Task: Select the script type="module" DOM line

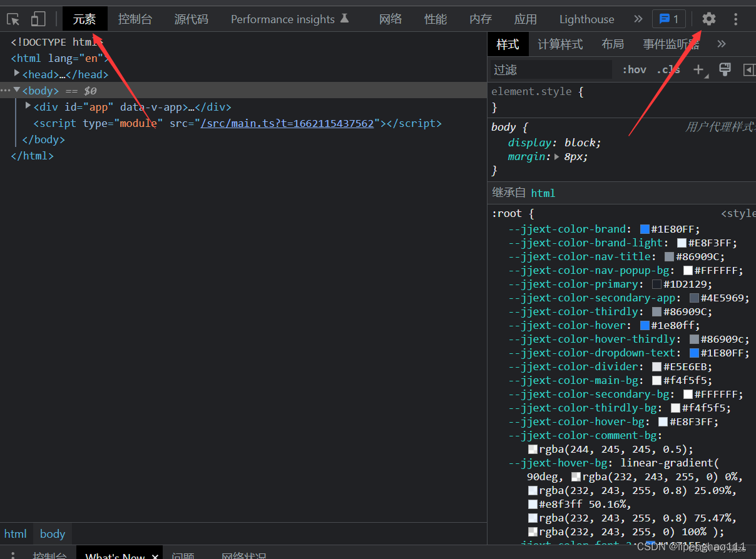Action: [237, 123]
